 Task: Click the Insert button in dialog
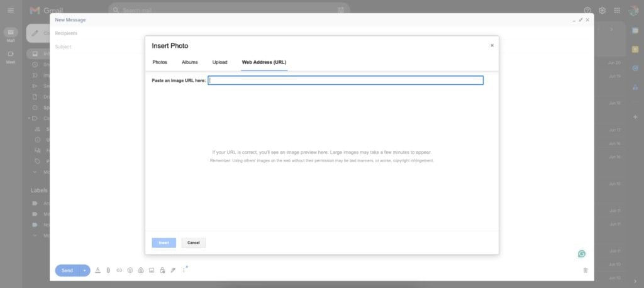pos(164,243)
